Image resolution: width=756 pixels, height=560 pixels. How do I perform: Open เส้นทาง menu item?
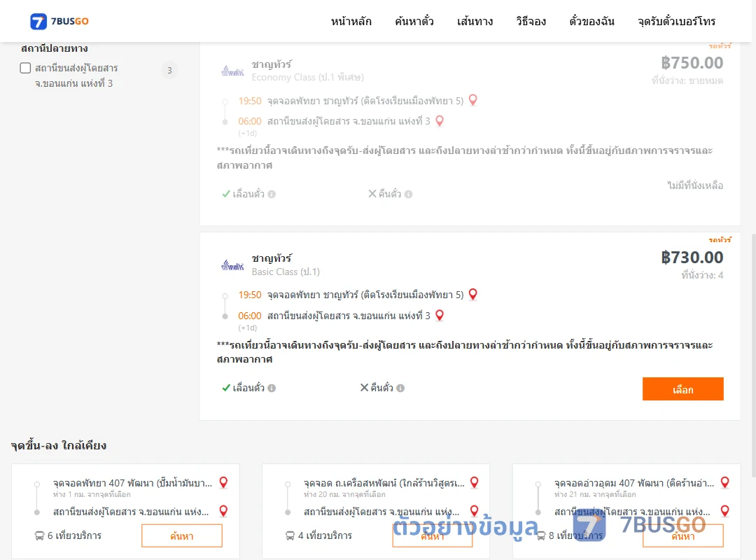coord(475,21)
